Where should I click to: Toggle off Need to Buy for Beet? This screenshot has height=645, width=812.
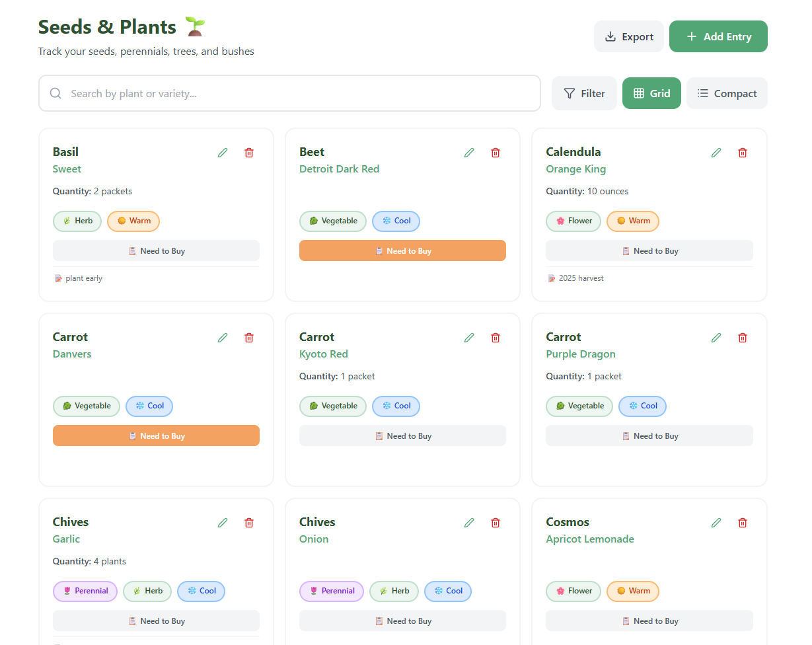402,250
